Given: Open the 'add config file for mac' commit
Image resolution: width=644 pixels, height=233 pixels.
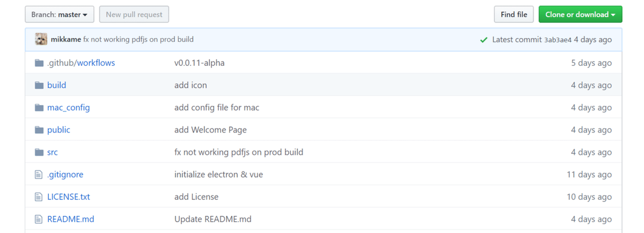Looking at the screenshot, I should tap(217, 108).
